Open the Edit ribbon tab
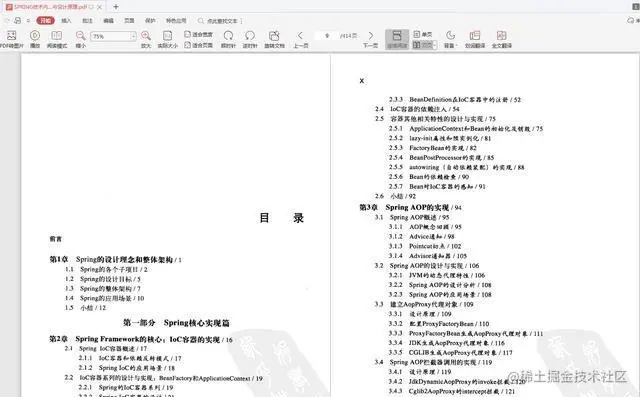The image size is (640, 397). tap(108, 20)
